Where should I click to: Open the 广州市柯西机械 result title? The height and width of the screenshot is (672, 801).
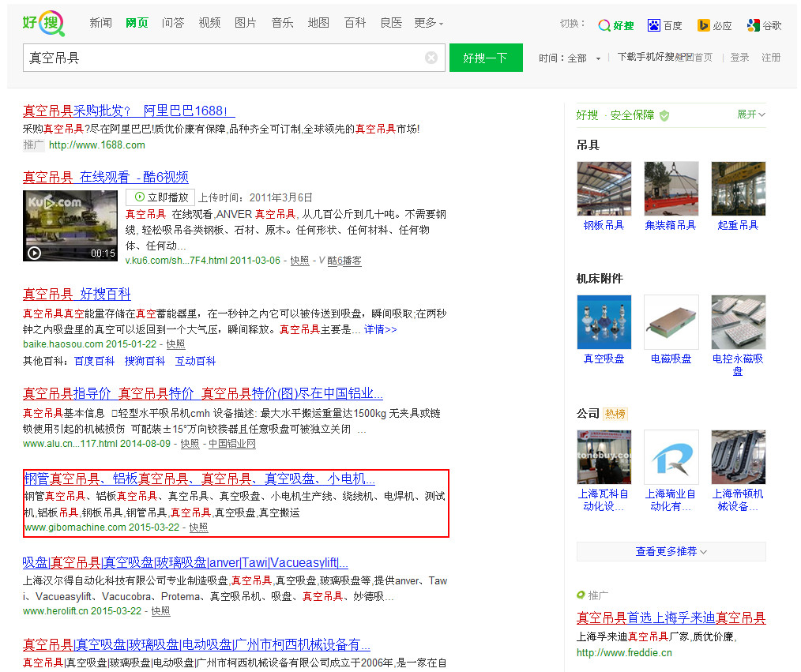[x=197, y=644]
